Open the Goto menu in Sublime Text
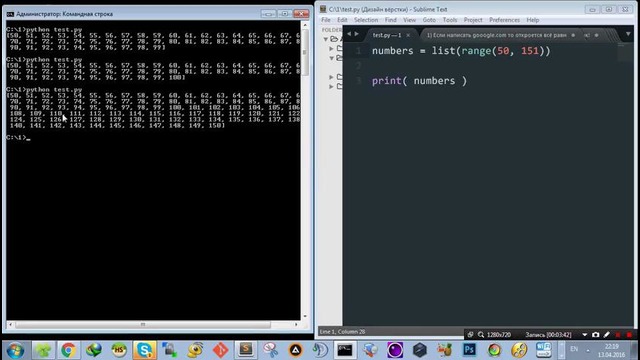The image size is (640, 360). point(429,20)
